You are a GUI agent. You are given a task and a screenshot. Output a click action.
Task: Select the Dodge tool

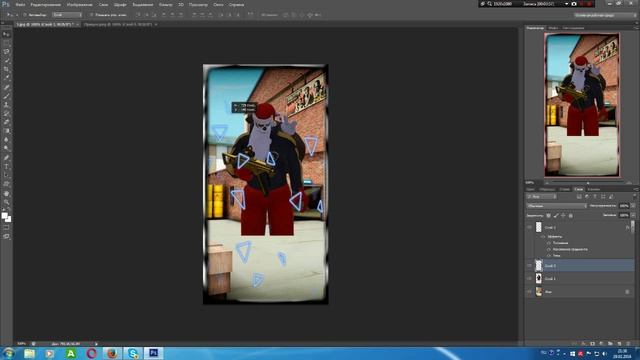pyautogui.click(x=6, y=149)
